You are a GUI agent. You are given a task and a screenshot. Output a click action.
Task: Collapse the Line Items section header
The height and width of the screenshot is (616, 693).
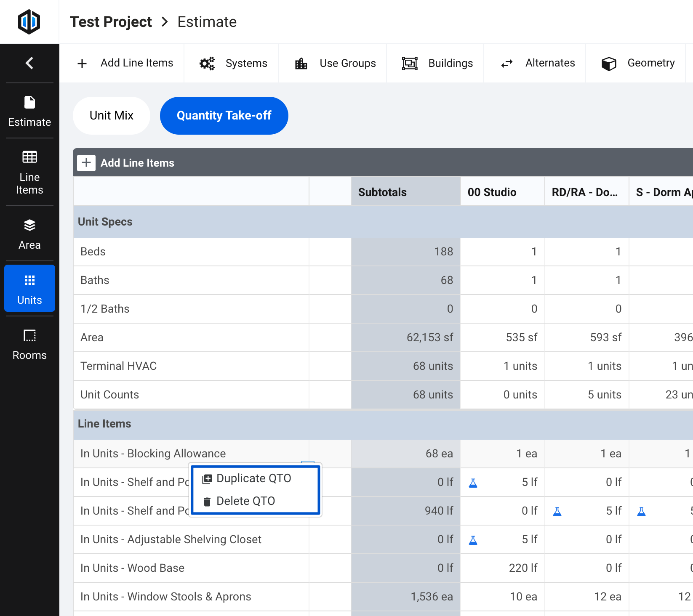click(104, 424)
